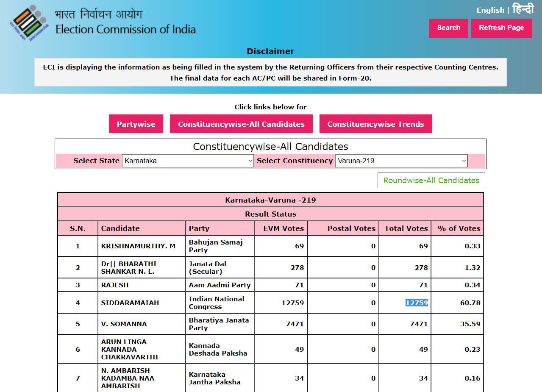Click the Karnataka Jantha Paksha cell

pyautogui.click(x=220, y=378)
